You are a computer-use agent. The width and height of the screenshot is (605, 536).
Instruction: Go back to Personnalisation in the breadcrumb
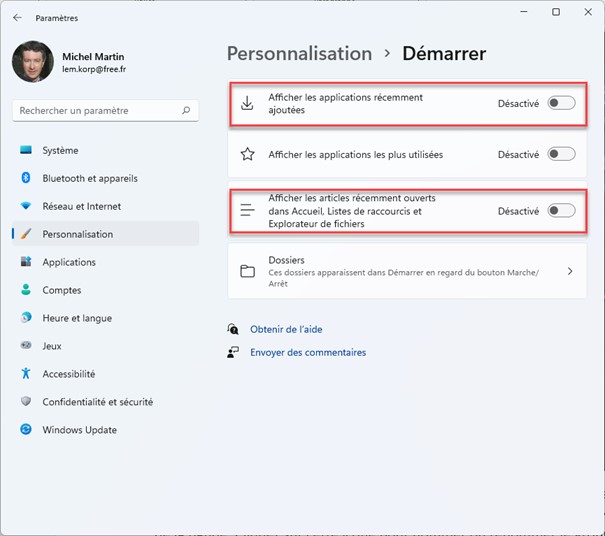point(298,54)
